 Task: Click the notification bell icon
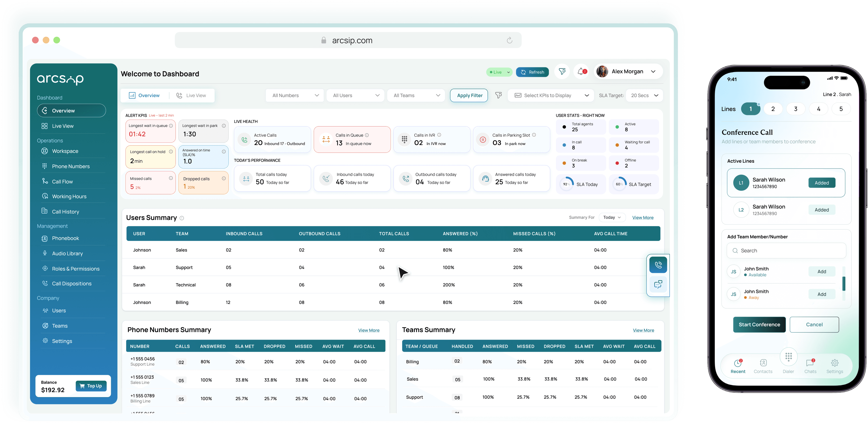coord(581,72)
